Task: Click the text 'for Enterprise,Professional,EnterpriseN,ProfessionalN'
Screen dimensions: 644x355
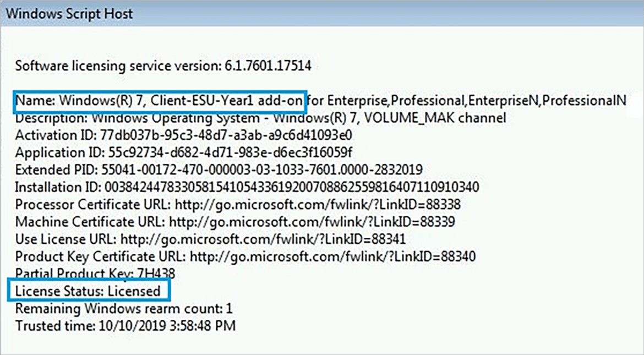Action: [467, 101]
